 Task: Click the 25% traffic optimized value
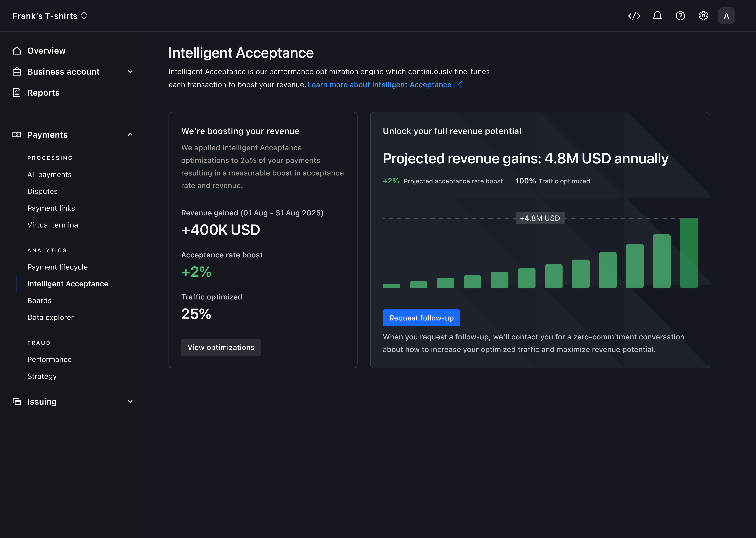[196, 314]
